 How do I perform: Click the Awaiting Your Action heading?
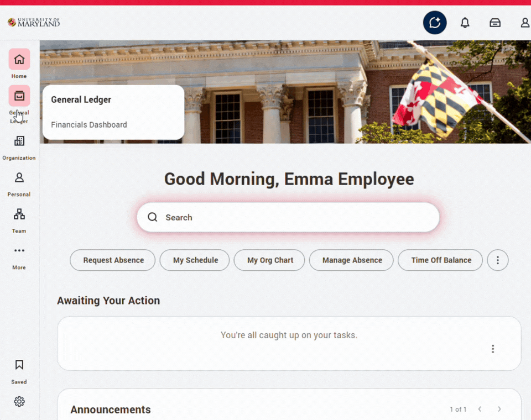click(108, 301)
